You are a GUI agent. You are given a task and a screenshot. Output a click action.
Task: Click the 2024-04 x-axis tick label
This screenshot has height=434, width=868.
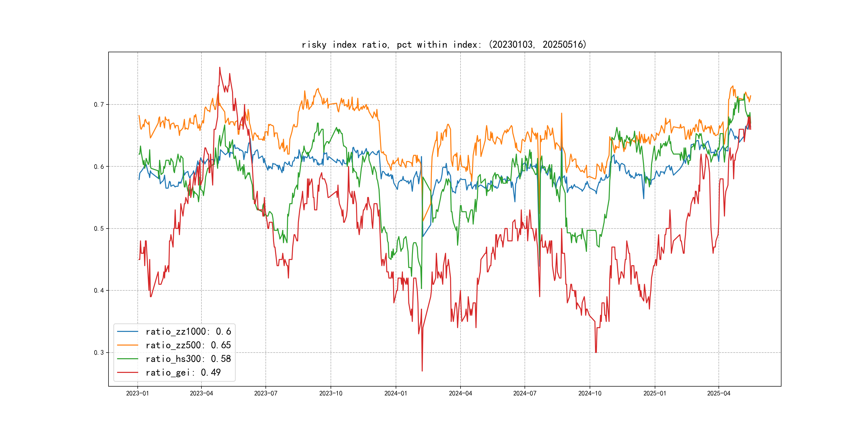point(460,393)
